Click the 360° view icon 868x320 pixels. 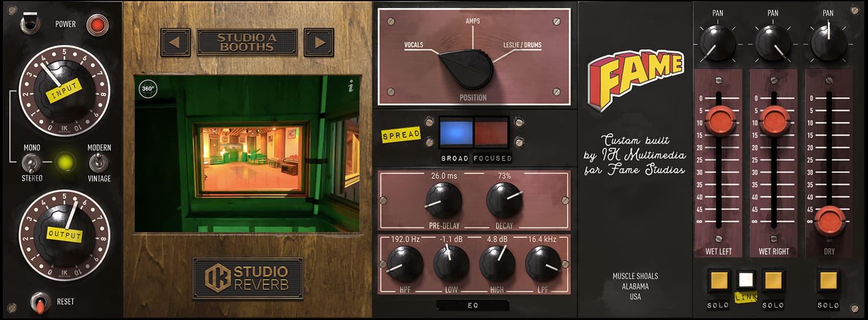coord(148,89)
